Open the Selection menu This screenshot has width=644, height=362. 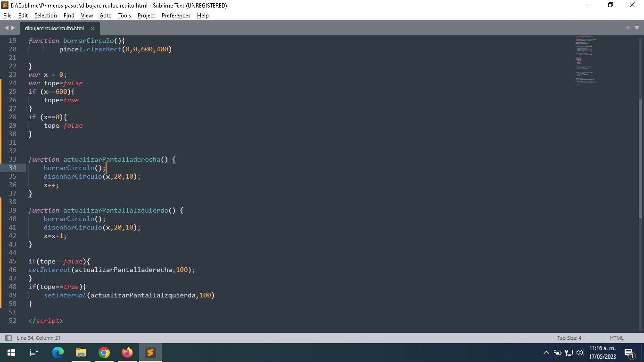click(x=45, y=16)
